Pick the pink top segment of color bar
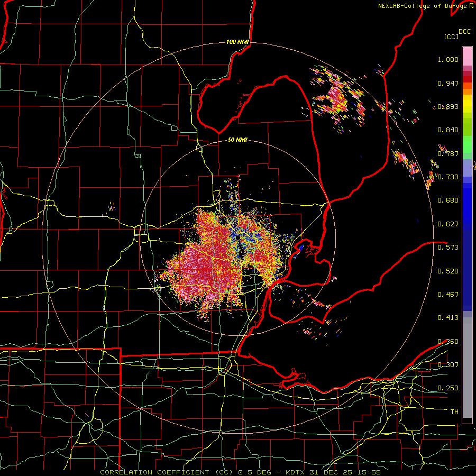This screenshot has width=476, height=476. click(467, 56)
